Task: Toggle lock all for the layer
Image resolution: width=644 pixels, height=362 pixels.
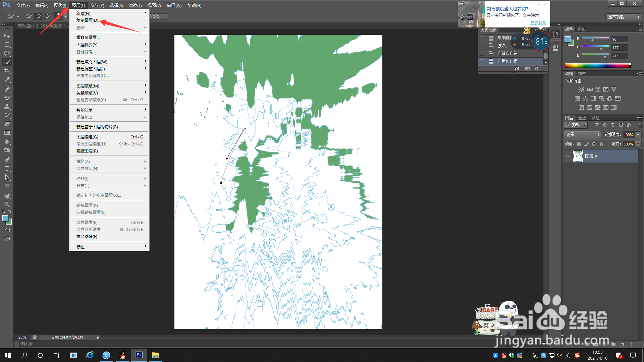Action: (x=601, y=144)
